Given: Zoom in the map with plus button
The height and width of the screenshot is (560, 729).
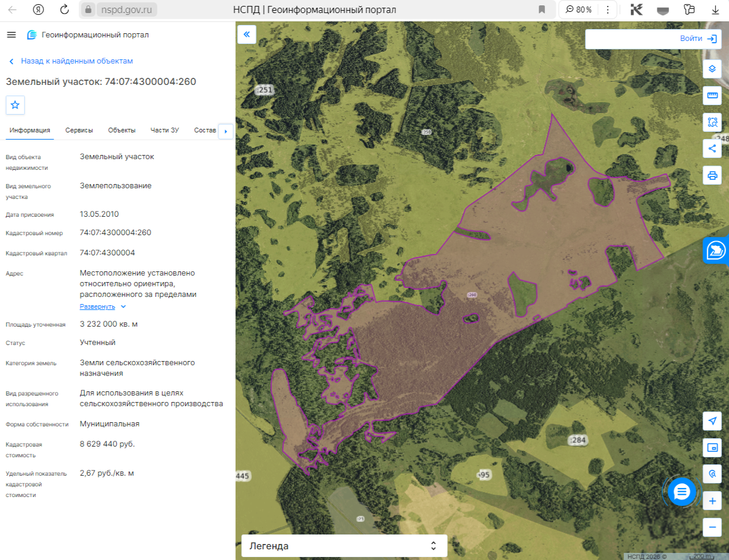Looking at the screenshot, I should [712, 501].
